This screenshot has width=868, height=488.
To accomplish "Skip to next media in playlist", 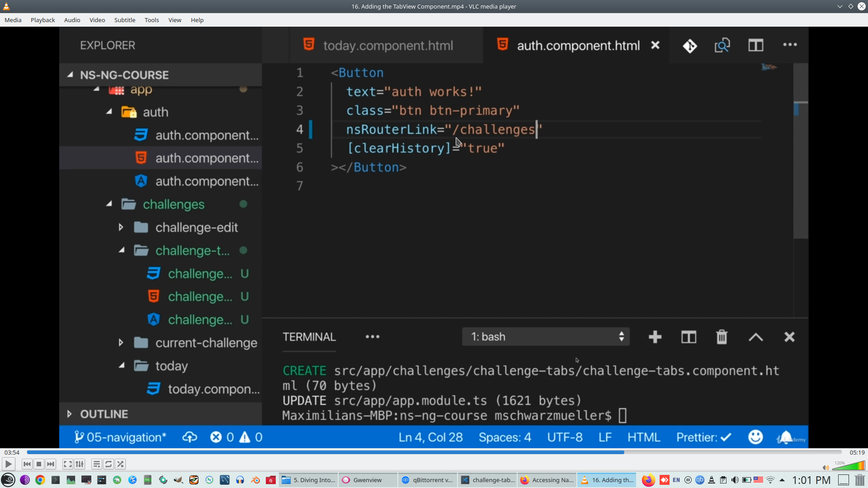I will [51, 464].
